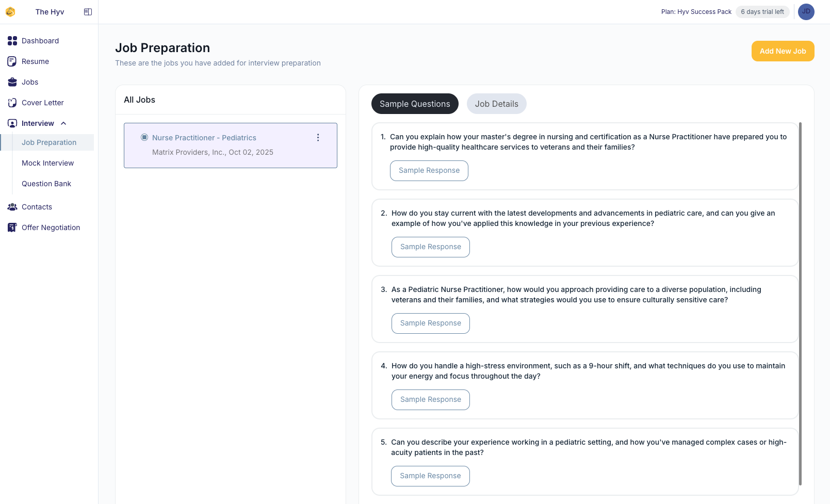The image size is (830, 504).
Task: Open Mock Interview in the sidebar
Action: point(47,163)
